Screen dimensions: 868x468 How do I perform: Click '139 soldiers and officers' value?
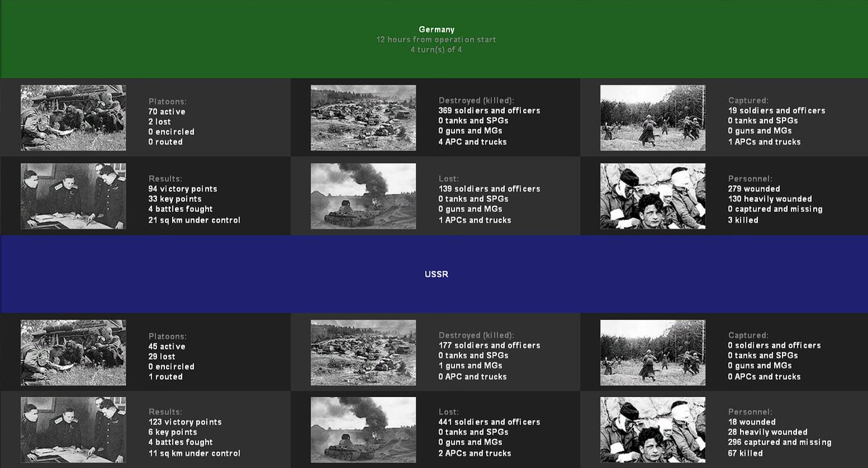coord(489,189)
